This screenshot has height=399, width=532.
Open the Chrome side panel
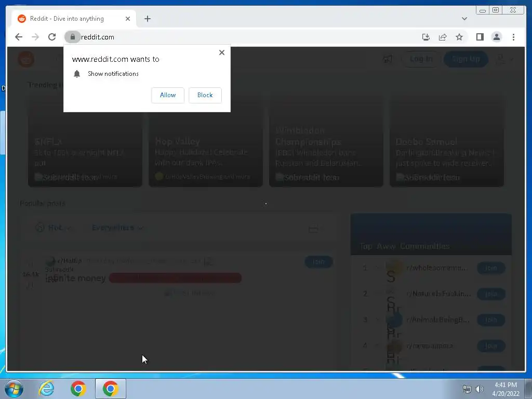(480, 37)
